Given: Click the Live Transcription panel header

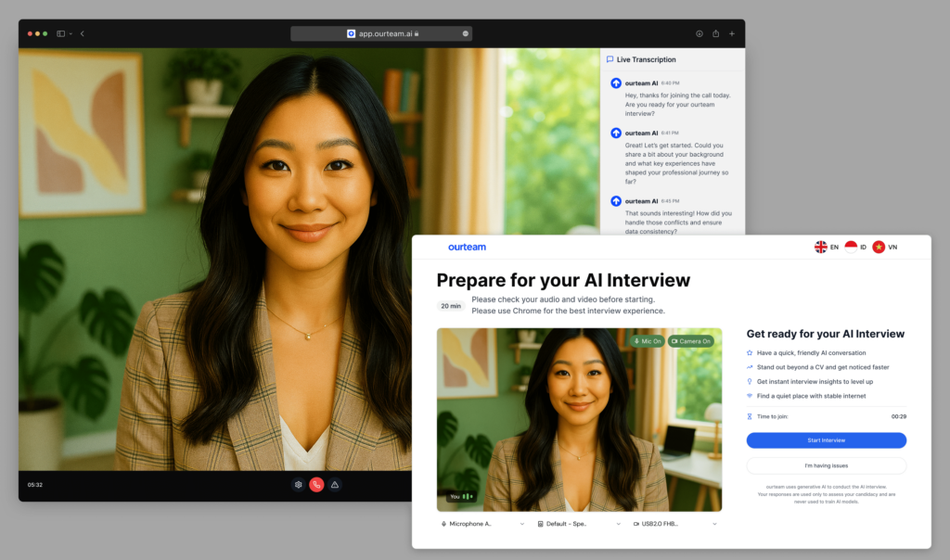Looking at the screenshot, I should point(646,59).
